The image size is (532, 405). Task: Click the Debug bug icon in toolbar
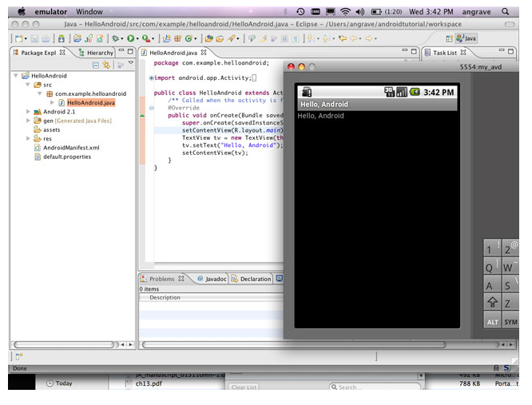(115, 38)
